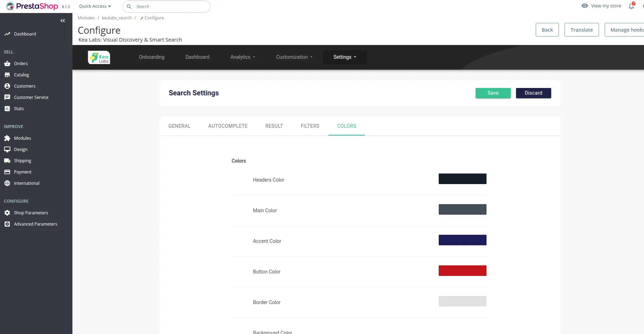
Task: Open the Customers section
Action: tap(25, 86)
